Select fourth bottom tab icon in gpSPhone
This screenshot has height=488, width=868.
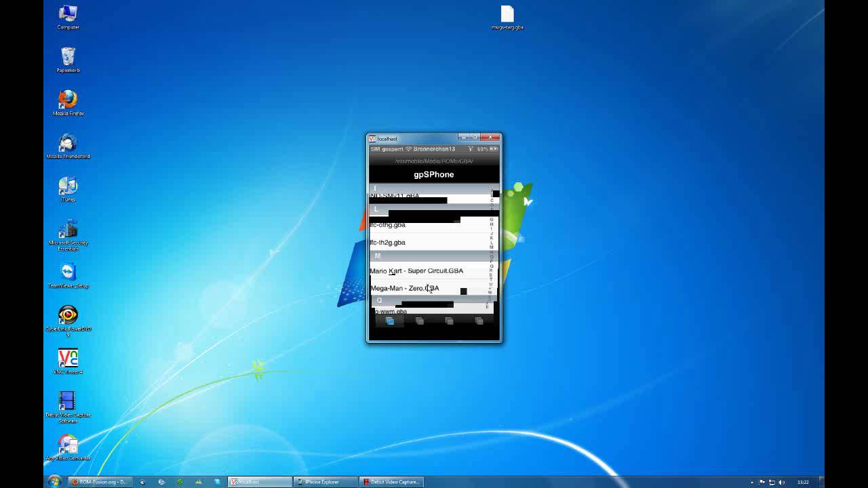(479, 321)
